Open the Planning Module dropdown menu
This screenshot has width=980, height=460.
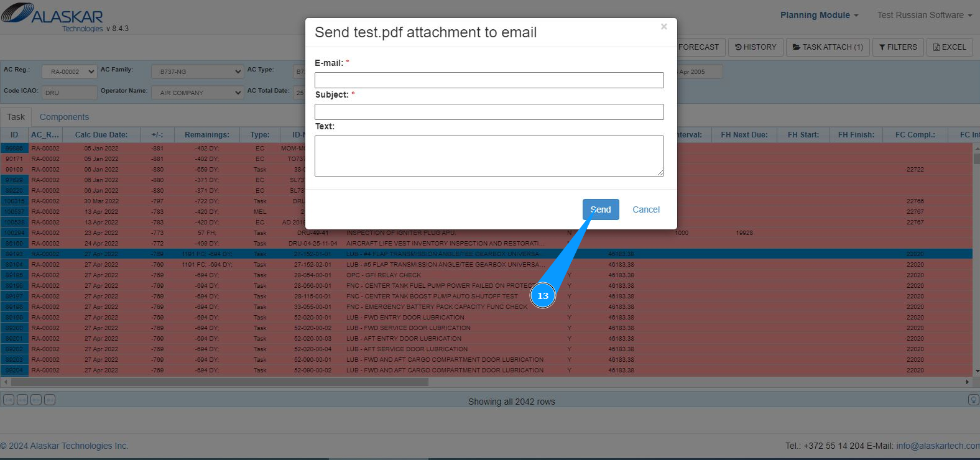click(x=819, y=15)
